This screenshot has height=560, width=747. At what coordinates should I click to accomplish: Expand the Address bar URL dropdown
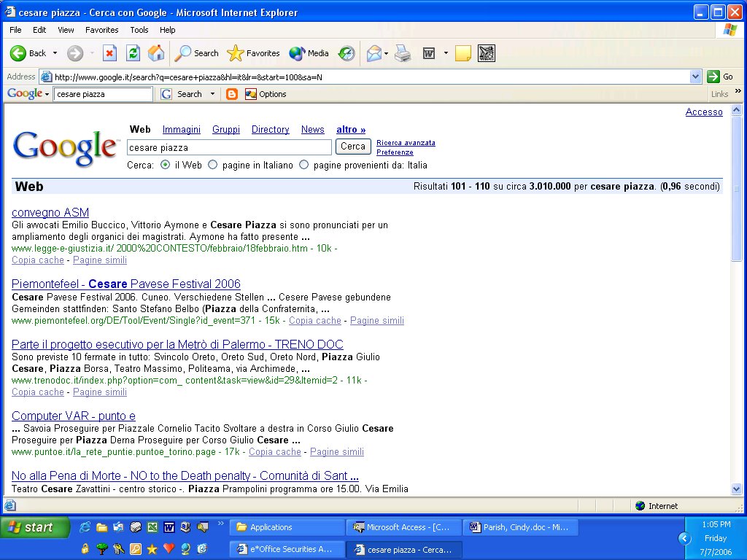tap(695, 76)
